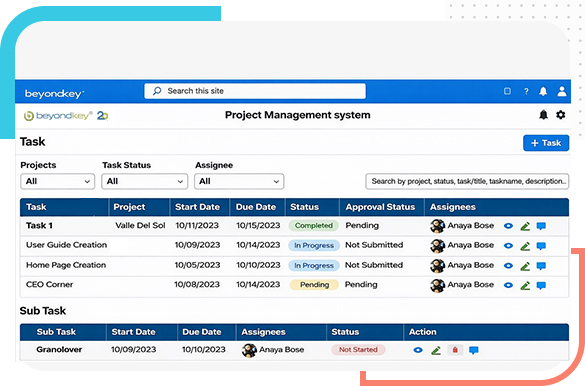Screen dimensions: 585x386
Task: View CEO Corner with eye icon
Action: 508,285
